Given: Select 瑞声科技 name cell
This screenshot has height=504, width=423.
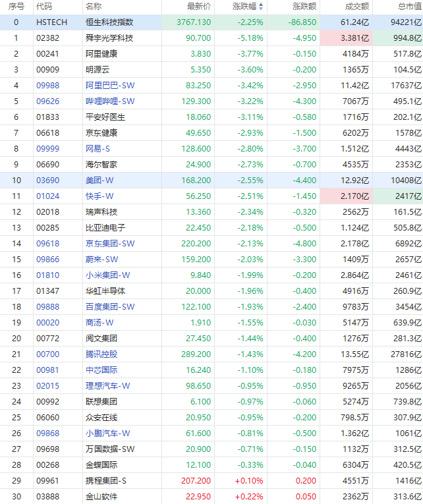Looking at the screenshot, I should [x=101, y=212].
